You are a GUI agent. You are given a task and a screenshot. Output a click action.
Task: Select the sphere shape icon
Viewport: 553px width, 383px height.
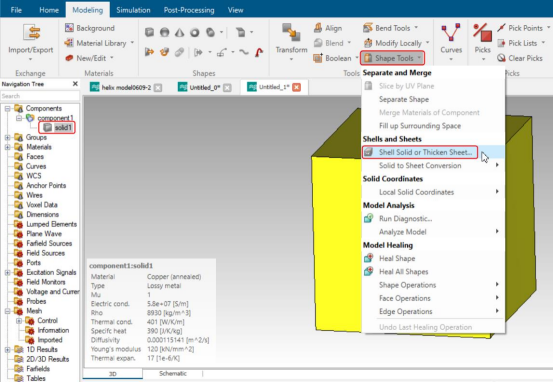(164, 32)
